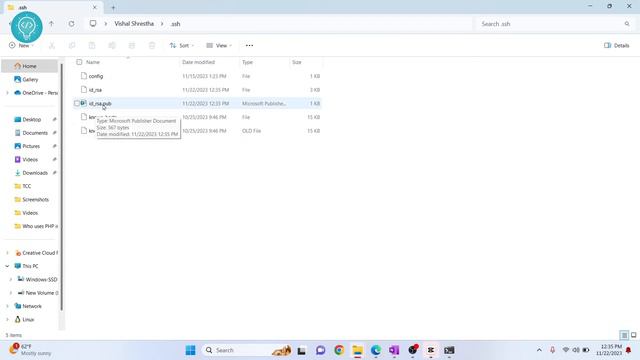Open taskbar clock and date

[x=609, y=350]
